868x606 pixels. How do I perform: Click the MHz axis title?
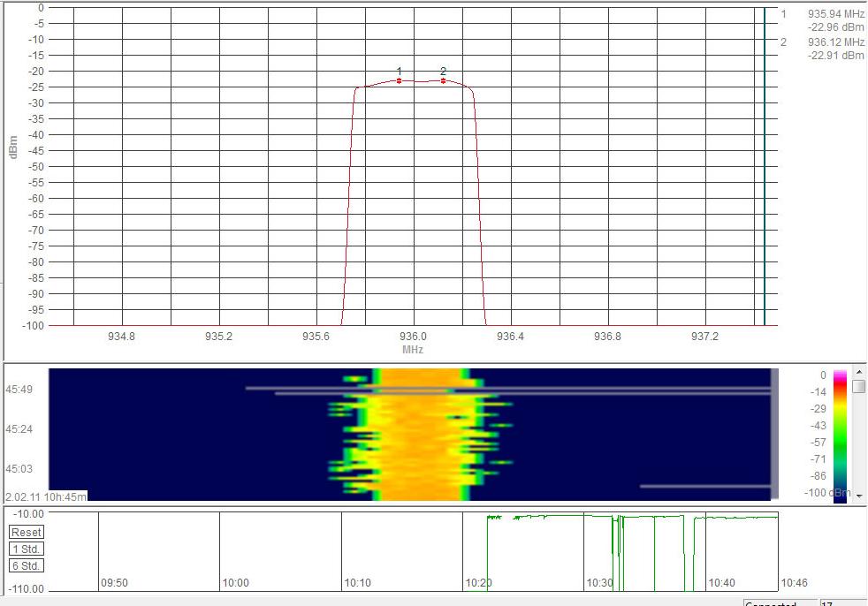coord(413,350)
